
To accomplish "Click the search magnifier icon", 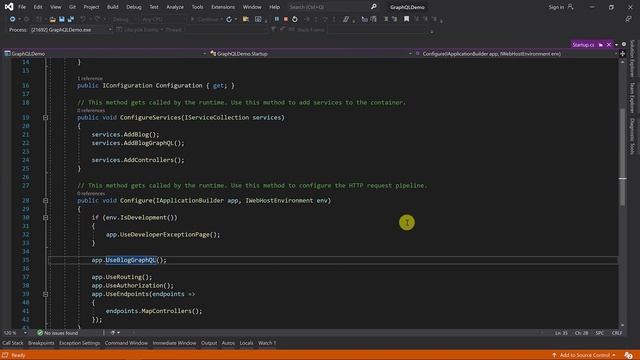I will (373, 7).
